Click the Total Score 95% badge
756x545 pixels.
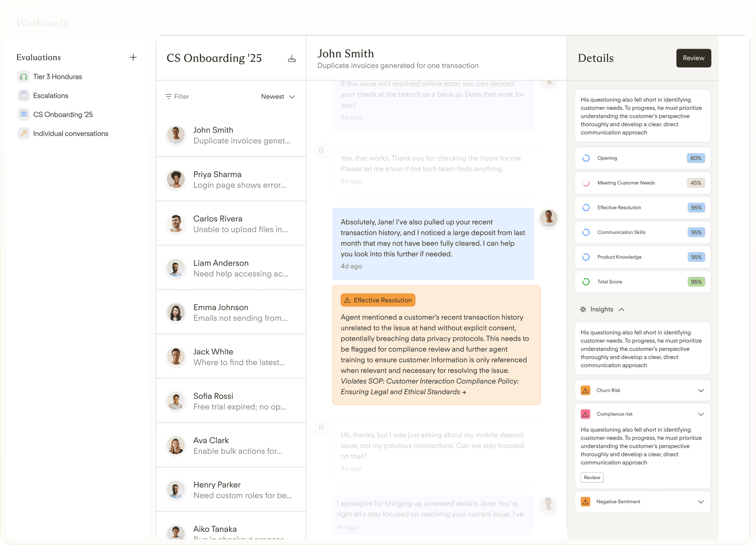click(696, 282)
